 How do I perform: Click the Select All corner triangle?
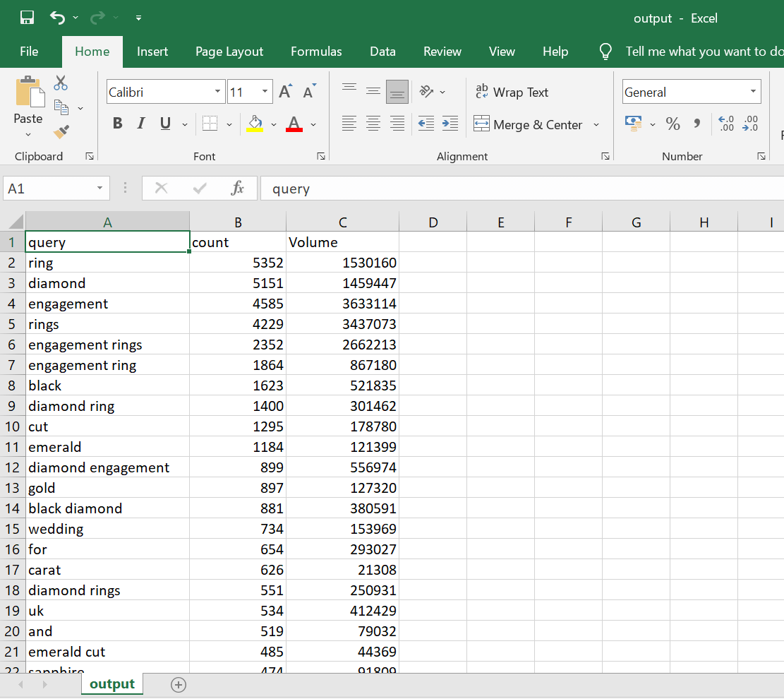tap(16, 222)
